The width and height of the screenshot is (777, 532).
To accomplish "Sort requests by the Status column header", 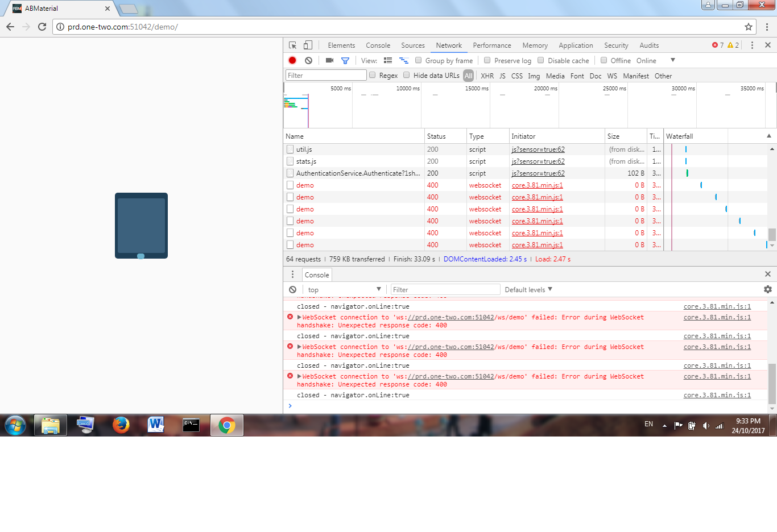I will (445, 136).
